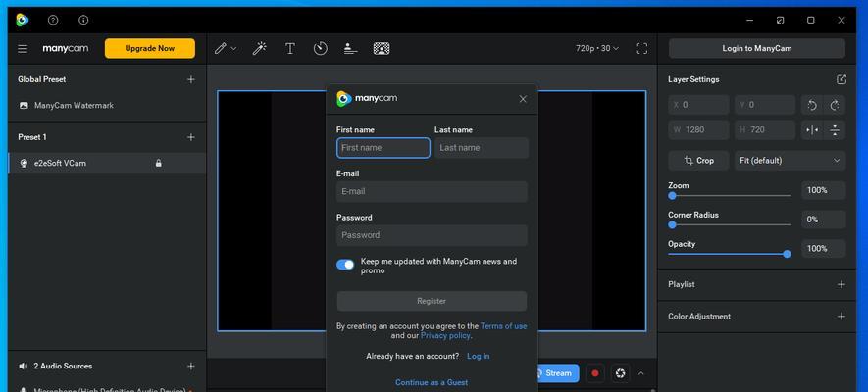Click the E-mail input field
Viewport: 868px width, 392px height.
point(432,191)
